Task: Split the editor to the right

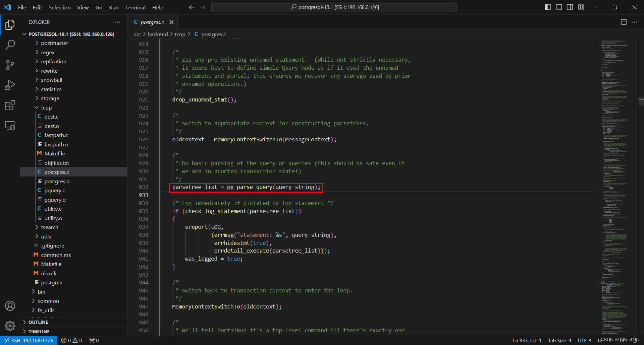Action: 624,22
